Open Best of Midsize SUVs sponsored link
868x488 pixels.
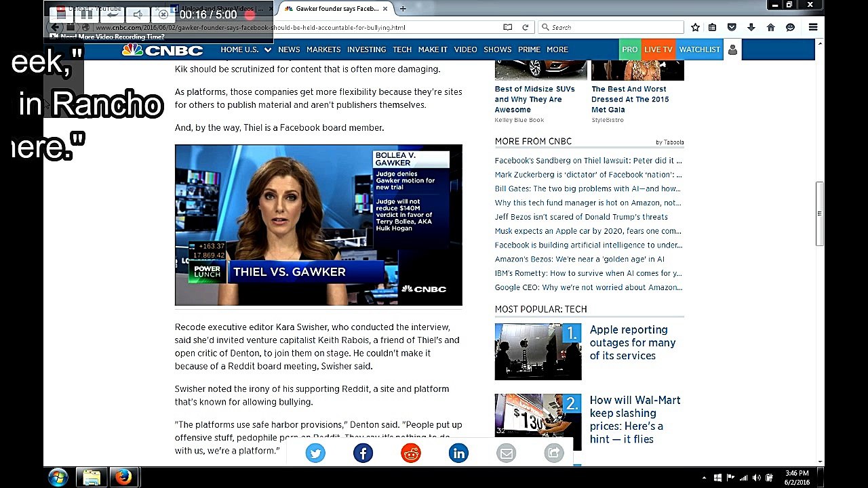[x=535, y=99]
